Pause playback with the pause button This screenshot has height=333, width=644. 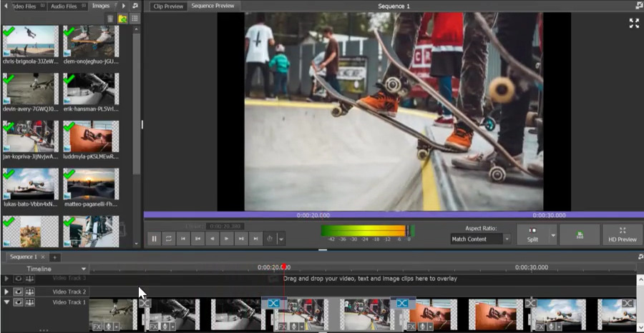point(154,239)
